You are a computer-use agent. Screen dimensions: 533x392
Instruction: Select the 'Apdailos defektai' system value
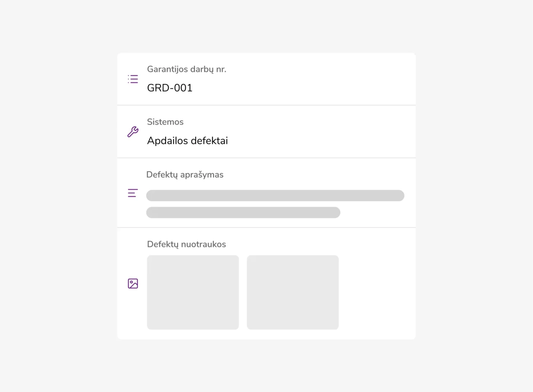pyautogui.click(x=187, y=141)
